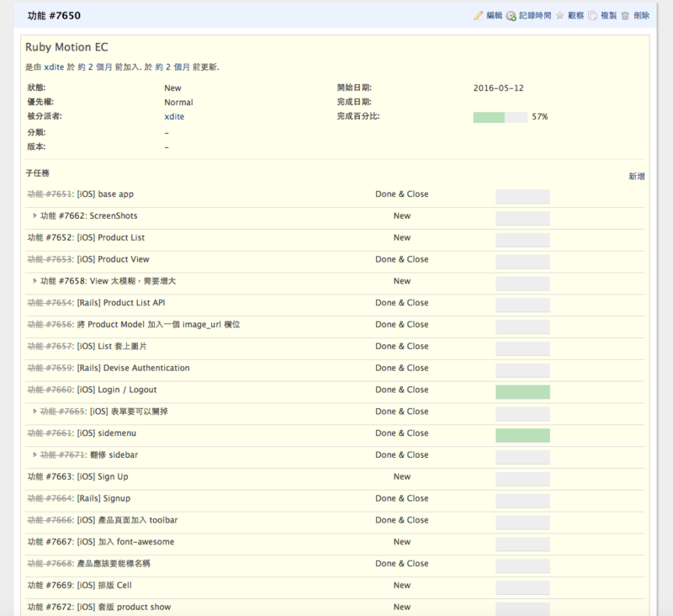Viewport: 673px width, 616px height.
Task: Open issue #7659 Devise Authentication
Action: click(x=50, y=368)
